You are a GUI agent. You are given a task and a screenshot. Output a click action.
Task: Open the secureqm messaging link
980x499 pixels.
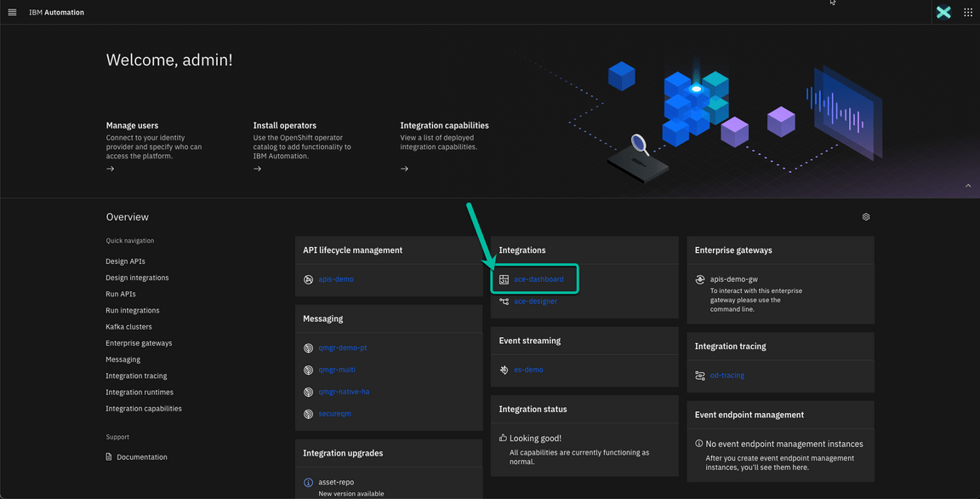334,413
